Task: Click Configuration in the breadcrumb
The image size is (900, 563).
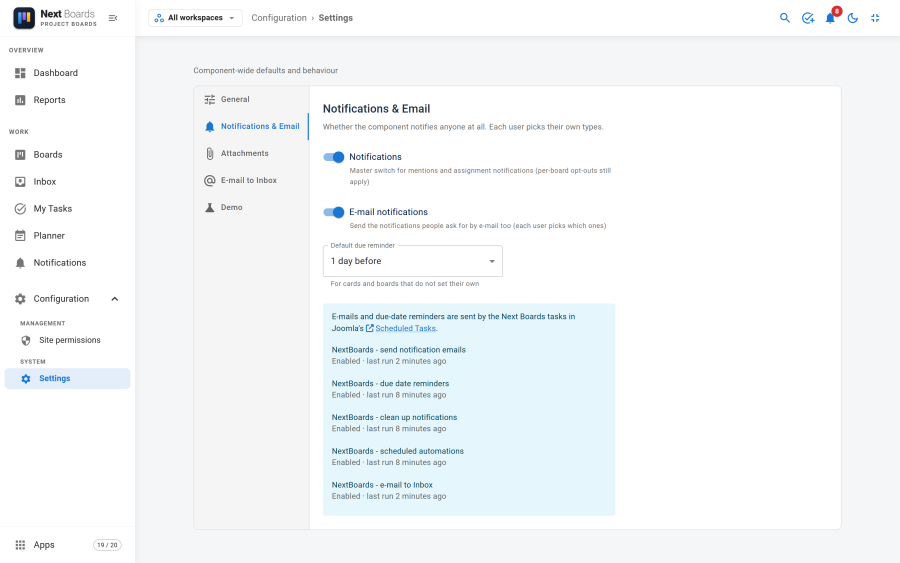Action: pyautogui.click(x=279, y=18)
